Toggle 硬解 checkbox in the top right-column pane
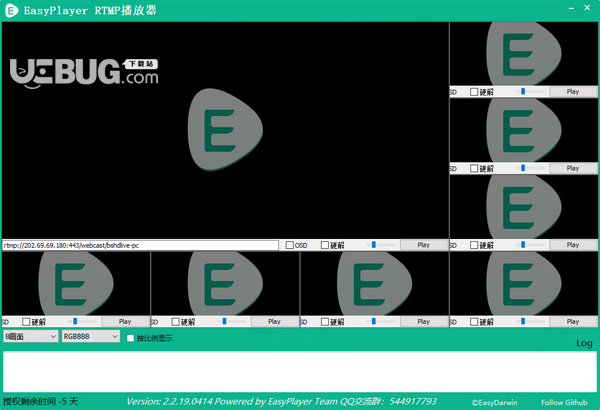The width and height of the screenshot is (600, 410). [x=474, y=92]
